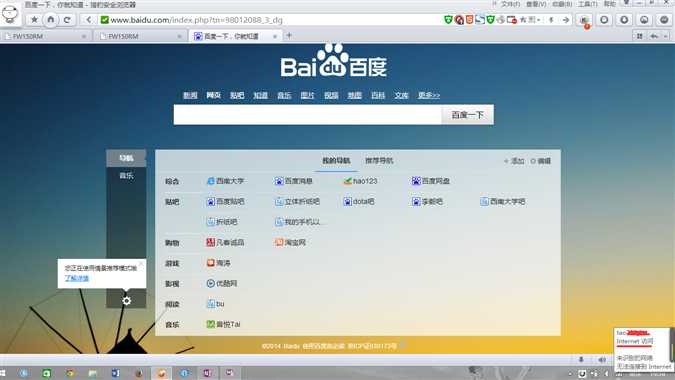The height and width of the screenshot is (380, 675).
Task: Open the 西南大学吧 shortcut
Action: (503, 201)
